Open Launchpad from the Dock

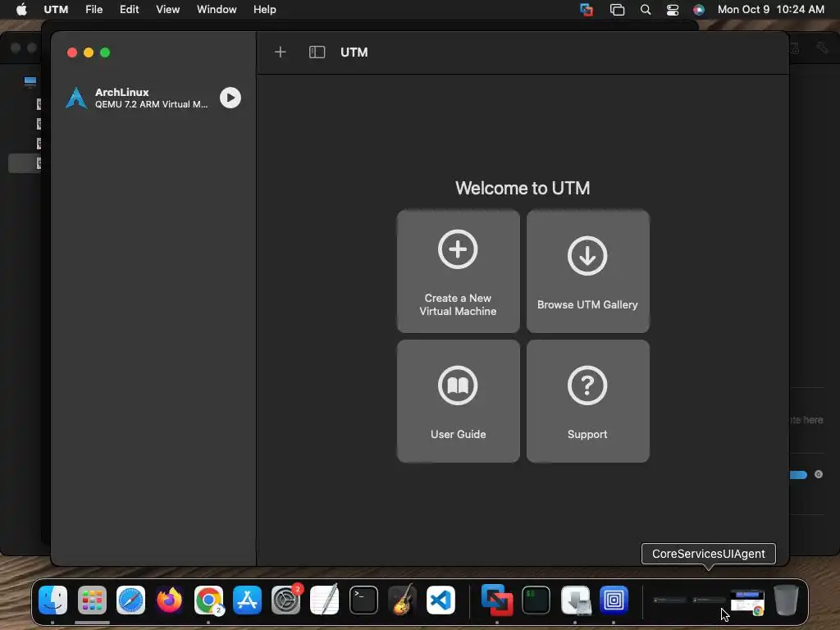pyautogui.click(x=92, y=600)
